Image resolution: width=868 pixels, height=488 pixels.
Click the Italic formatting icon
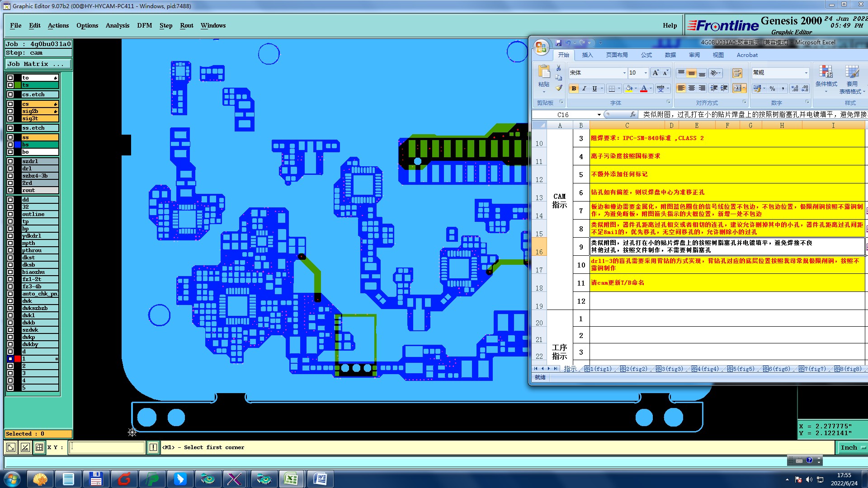click(x=584, y=89)
